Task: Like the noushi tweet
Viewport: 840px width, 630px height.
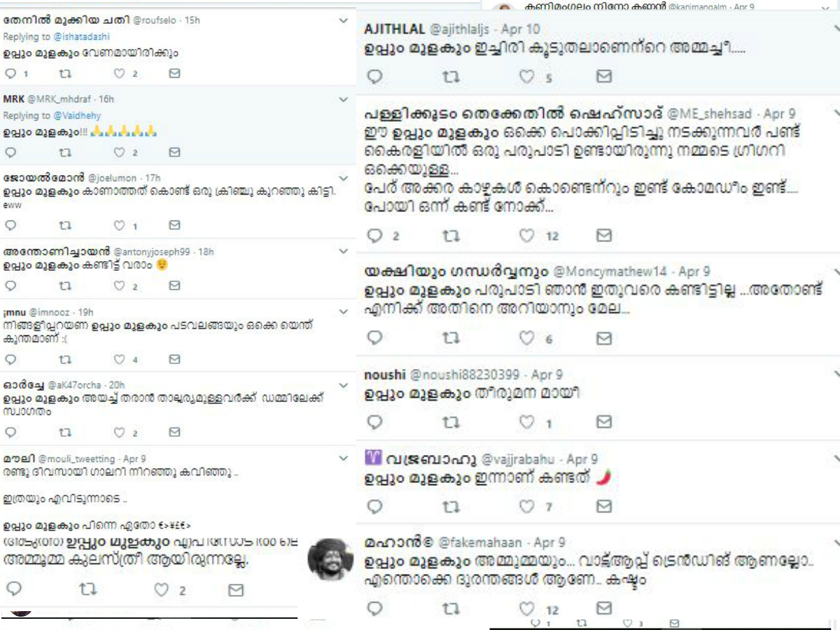Action: point(526,422)
